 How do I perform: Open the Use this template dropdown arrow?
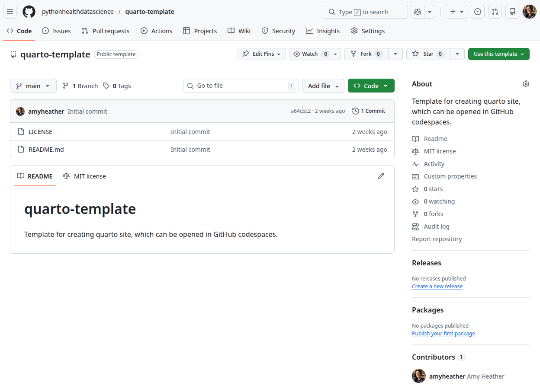[x=522, y=54]
